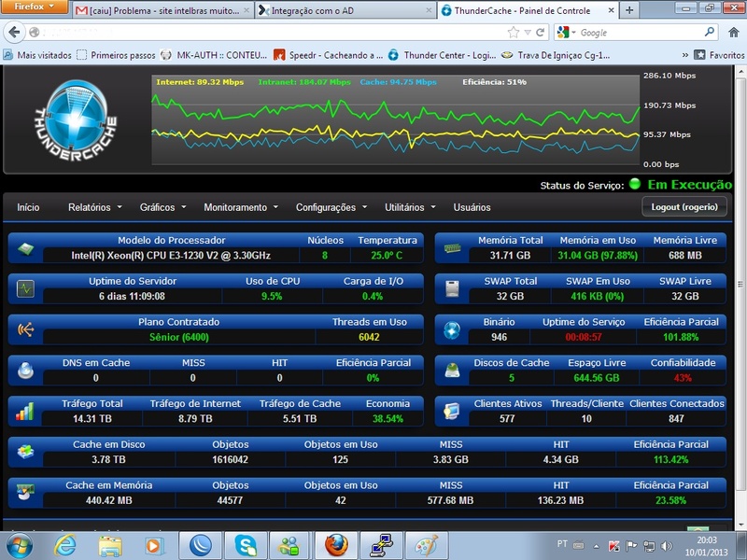Viewport: 747px width, 560px height.
Task: Open bookmarks star dropdown arrow
Action: pyautogui.click(x=528, y=33)
